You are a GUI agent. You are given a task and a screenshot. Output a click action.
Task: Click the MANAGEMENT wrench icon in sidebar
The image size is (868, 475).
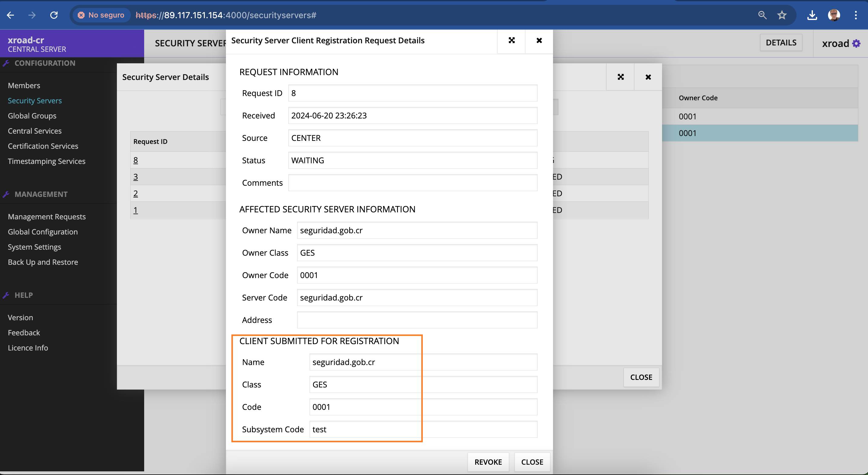tap(6, 194)
